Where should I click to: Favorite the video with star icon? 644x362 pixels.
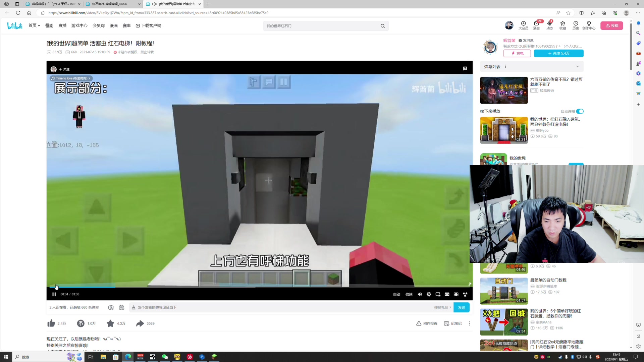[110, 323]
